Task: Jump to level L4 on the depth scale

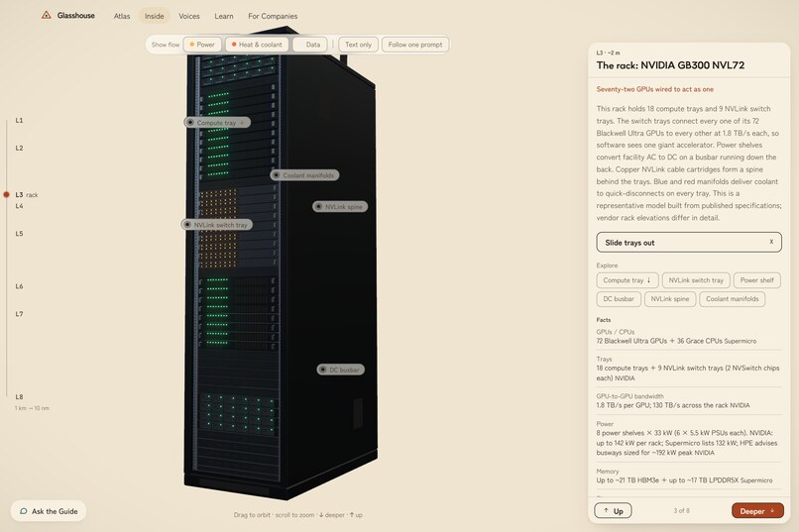Action: [x=19, y=206]
